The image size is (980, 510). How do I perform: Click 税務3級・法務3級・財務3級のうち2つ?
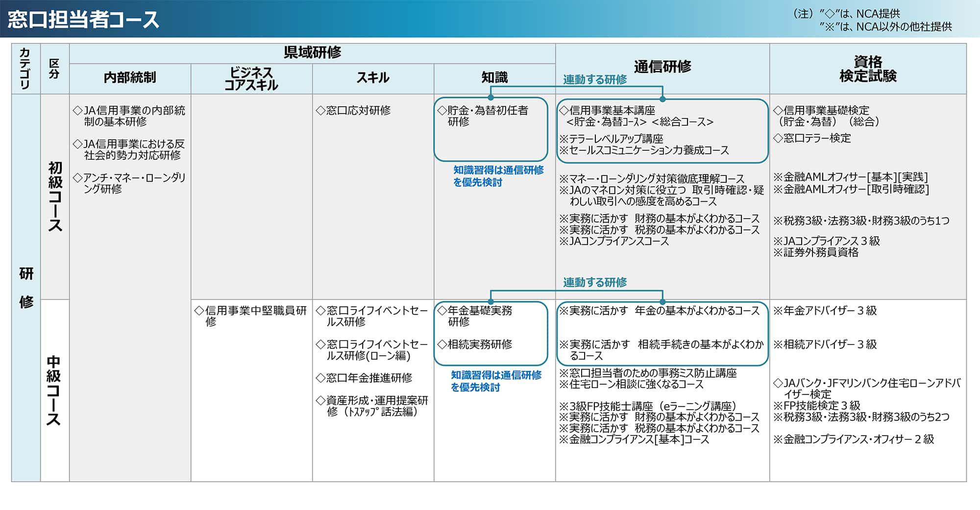(861, 417)
